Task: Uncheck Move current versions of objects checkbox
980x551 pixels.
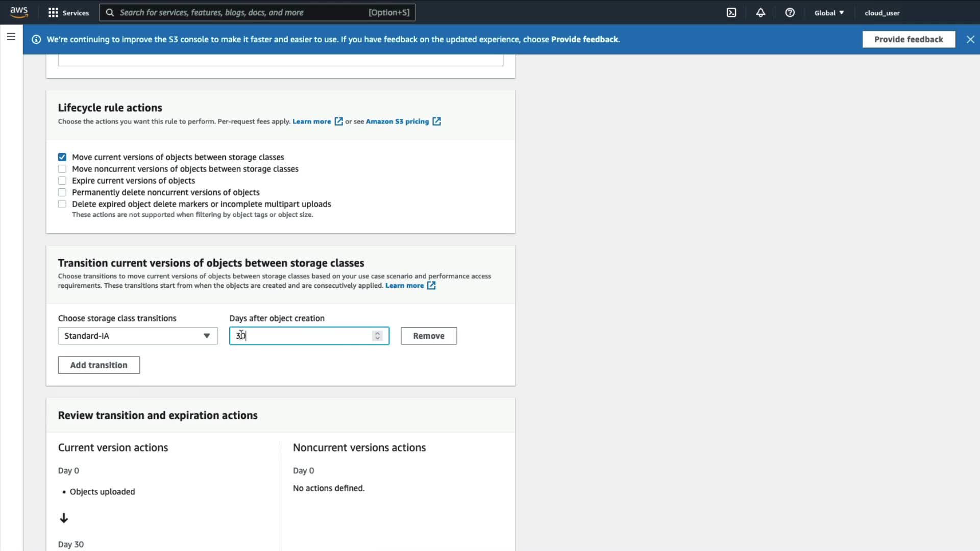Action: 62,157
